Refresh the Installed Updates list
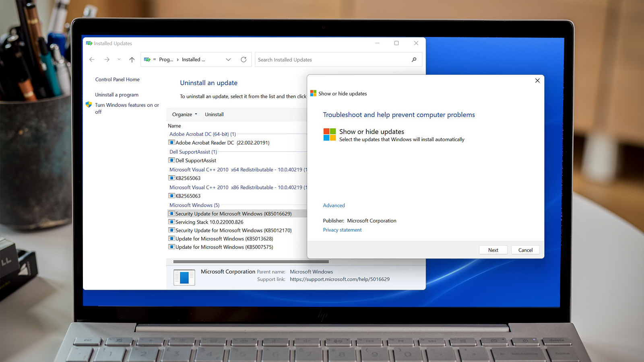Viewport: 644px width, 362px height. click(244, 60)
